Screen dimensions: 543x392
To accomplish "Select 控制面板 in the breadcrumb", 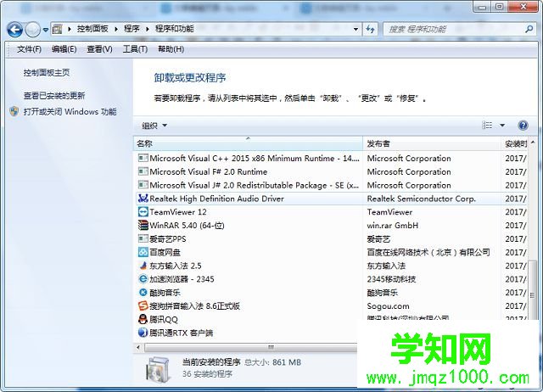I will point(92,29).
